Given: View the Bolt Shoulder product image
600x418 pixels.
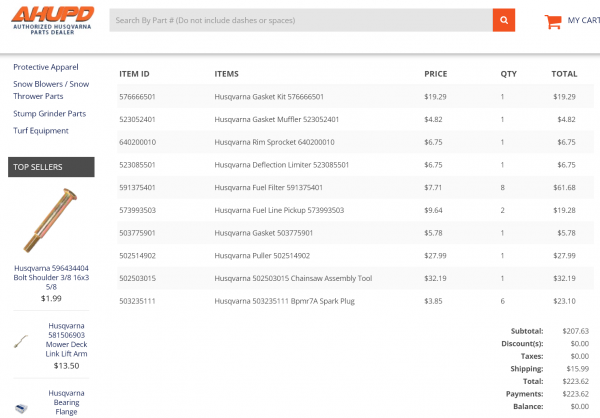Looking at the screenshot, I should tap(51, 220).
